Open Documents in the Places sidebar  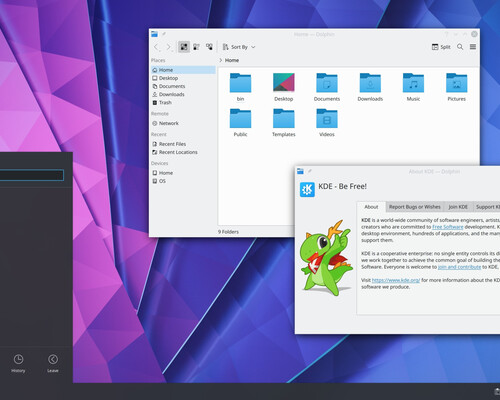tap(183, 86)
